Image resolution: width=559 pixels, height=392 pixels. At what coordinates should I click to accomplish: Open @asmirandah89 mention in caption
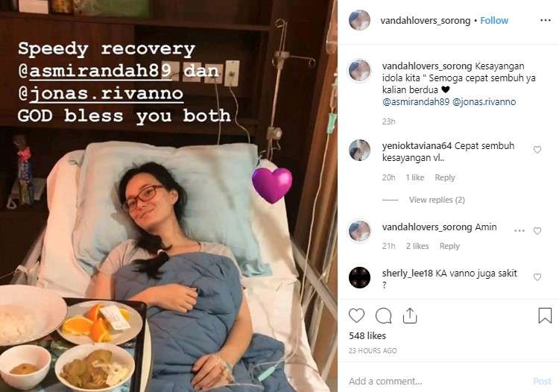416,102
